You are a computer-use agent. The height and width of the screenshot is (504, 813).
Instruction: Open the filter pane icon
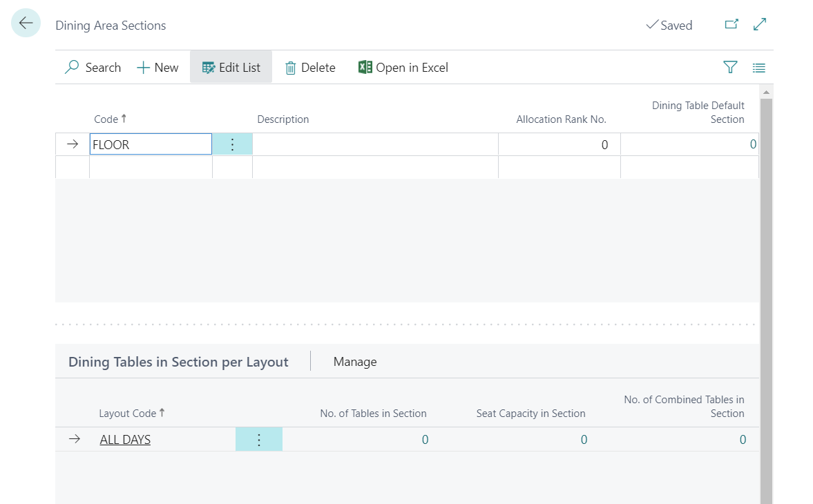730,68
